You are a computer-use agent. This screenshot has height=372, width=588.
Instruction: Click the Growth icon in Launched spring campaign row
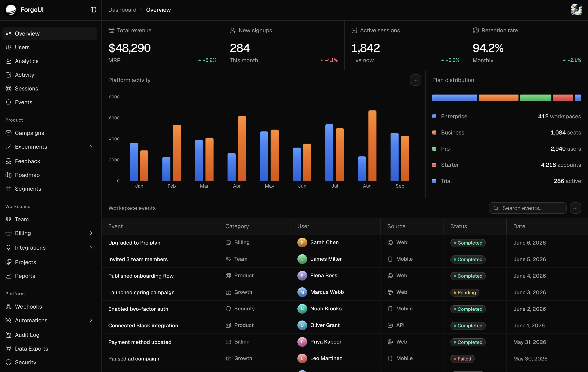point(228,292)
